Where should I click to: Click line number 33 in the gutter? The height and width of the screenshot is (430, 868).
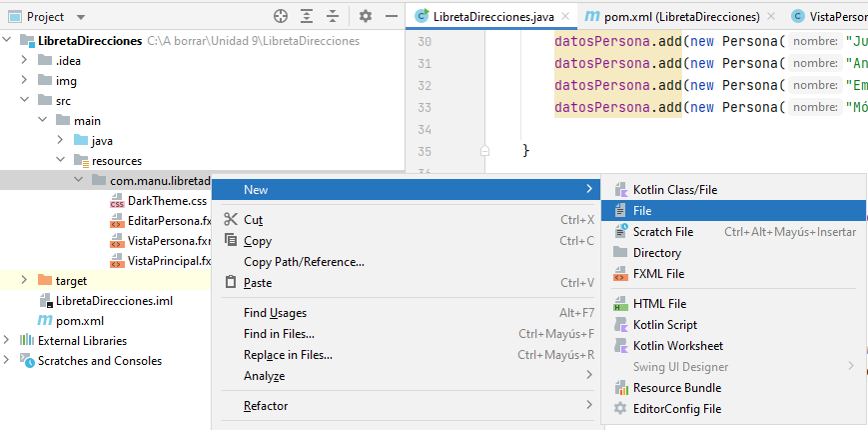point(425,107)
